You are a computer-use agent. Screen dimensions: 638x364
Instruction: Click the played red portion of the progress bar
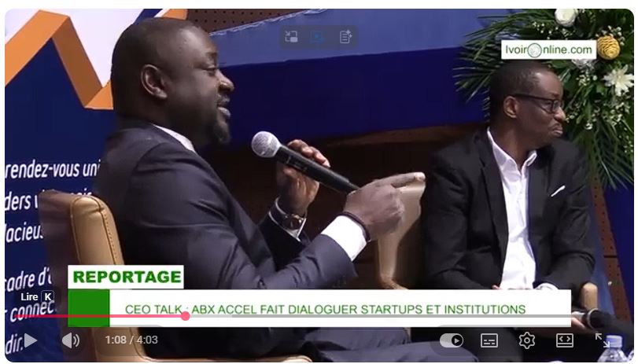98,316
